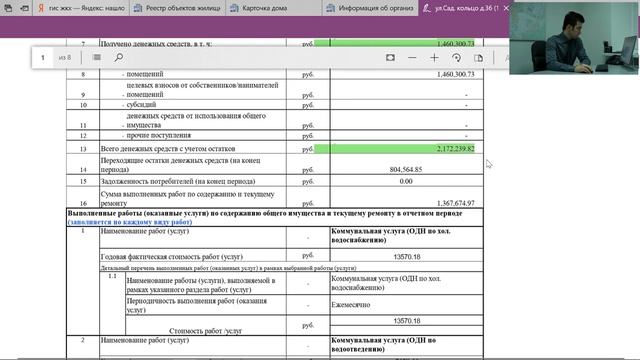
Task: Switch to the Yandex search results tab
Action: 81,8
